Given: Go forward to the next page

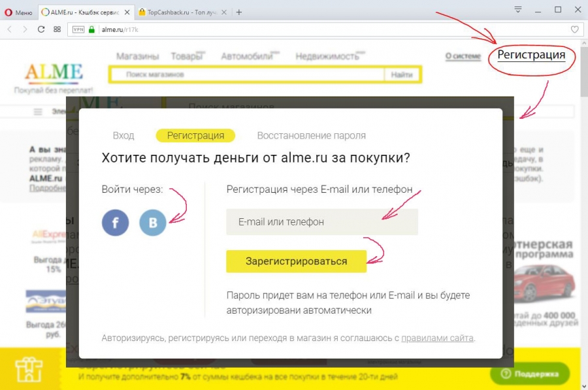Looking at the screenshot, I should pyautogui.click(x=25, y=29).
